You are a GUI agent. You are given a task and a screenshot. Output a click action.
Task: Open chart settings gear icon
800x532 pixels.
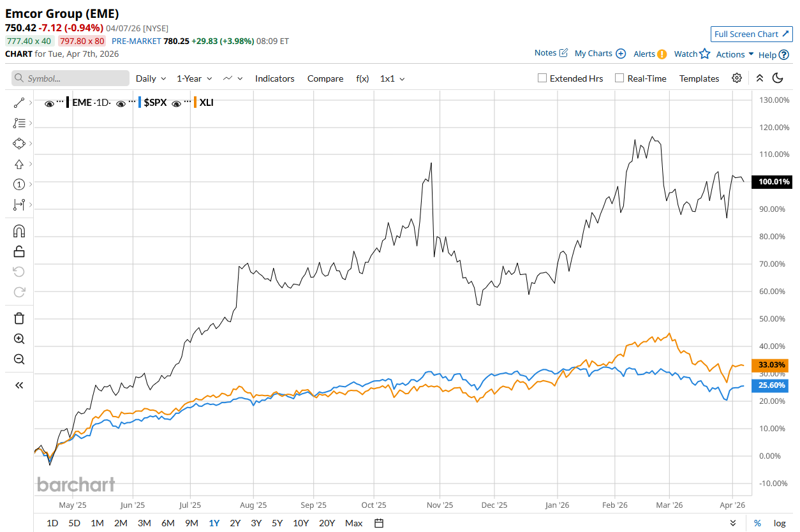(737, 78)
